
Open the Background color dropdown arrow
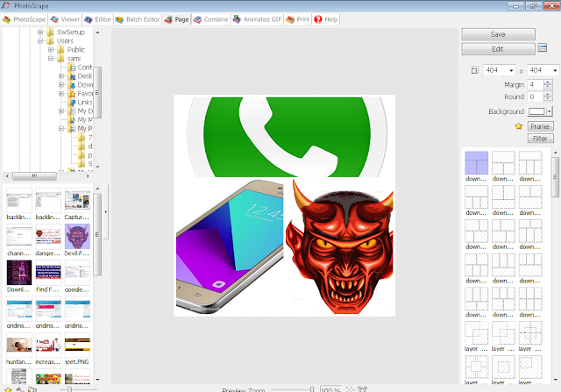[550, 111]
